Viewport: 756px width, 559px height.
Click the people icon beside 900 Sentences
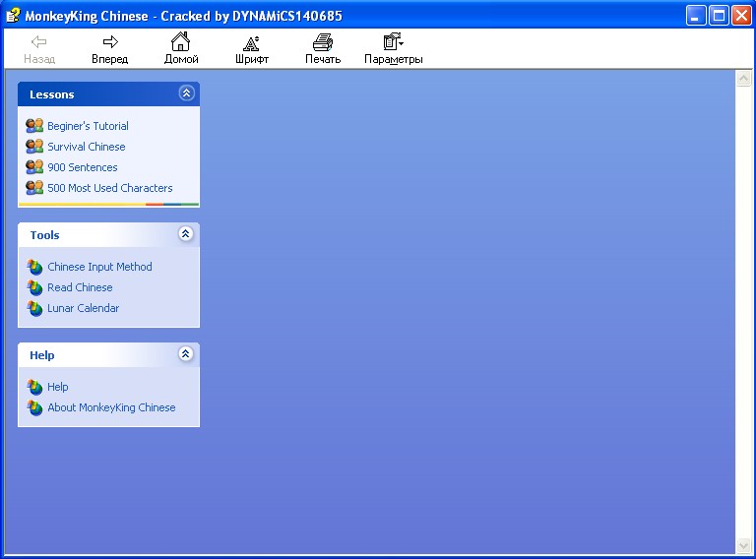coord(34,167)
